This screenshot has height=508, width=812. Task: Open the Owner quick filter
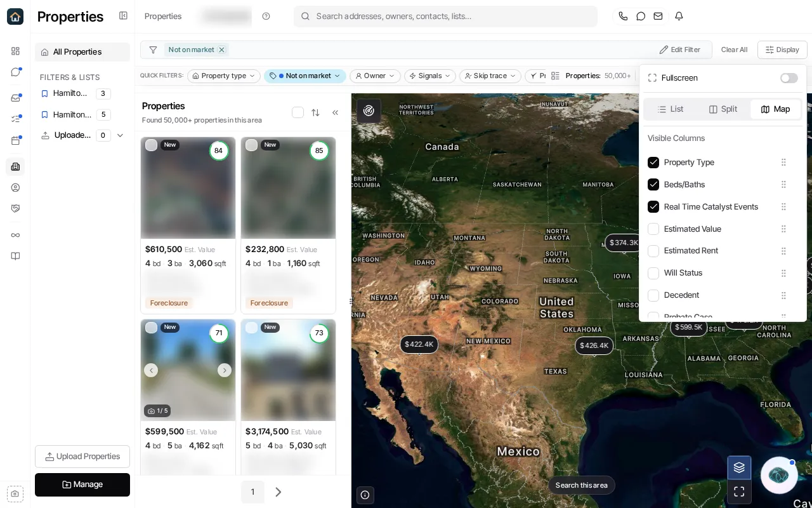click(x=375, y=76)
